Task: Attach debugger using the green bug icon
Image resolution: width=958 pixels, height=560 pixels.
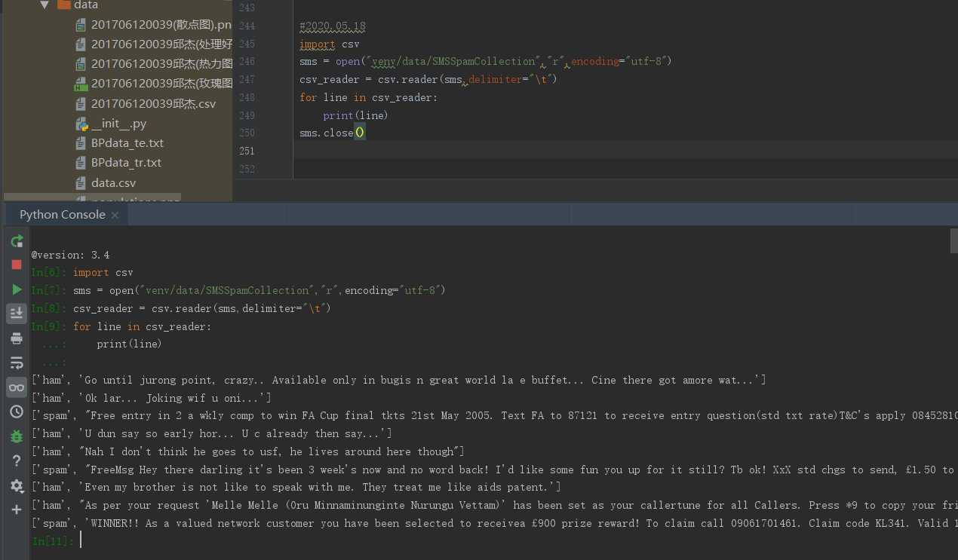Action: [17, 436]
